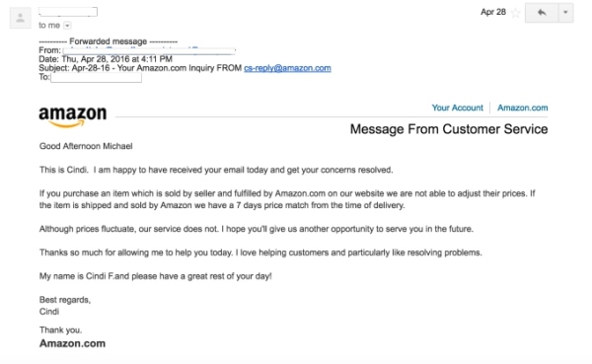
Task: Open the cs-reply@amazon.com email link
Action: click(287, 68)
